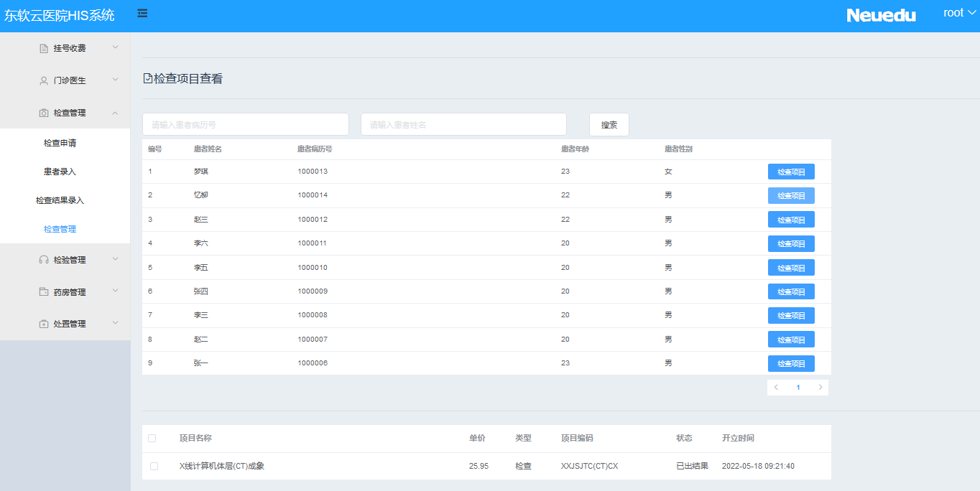The image size is (980, 491).
Task: Click the 已出结果 status cell
Action: 692,466
